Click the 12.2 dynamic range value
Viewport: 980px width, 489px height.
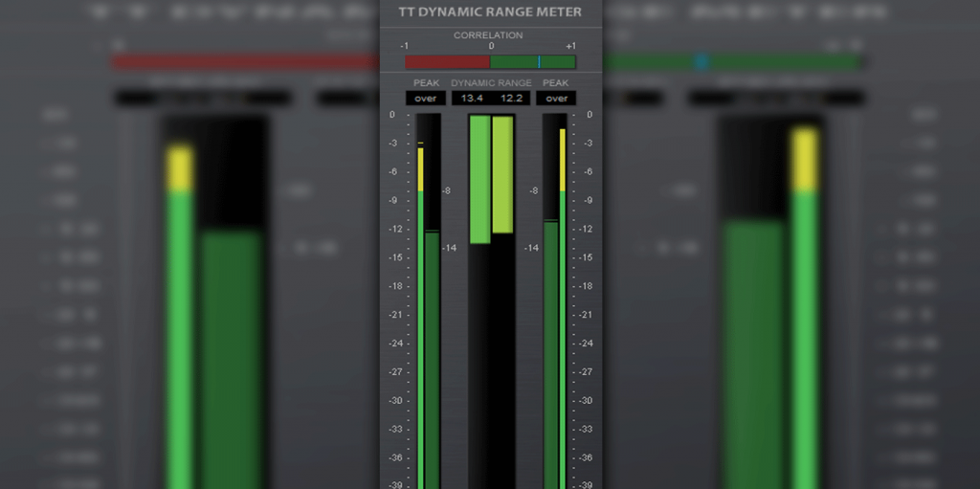511,99
